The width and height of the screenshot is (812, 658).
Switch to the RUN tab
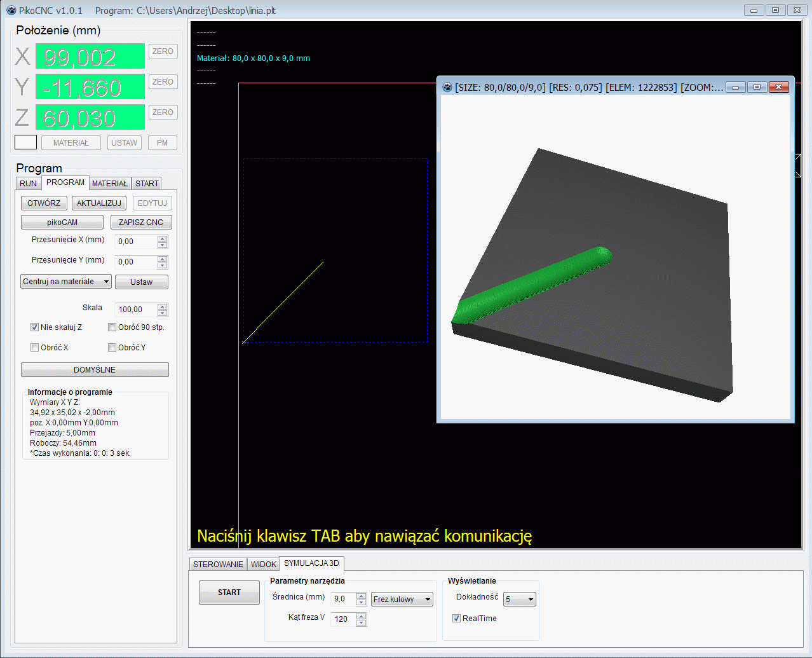point(29,183)
